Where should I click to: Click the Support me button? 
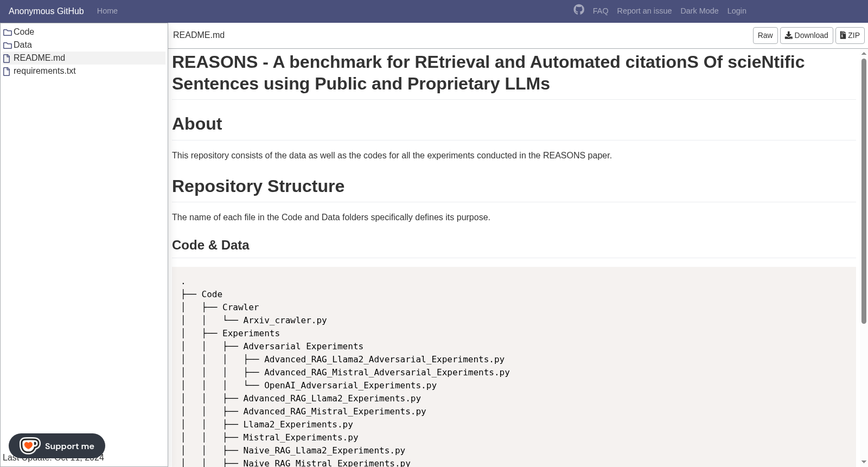click(57, 446)
